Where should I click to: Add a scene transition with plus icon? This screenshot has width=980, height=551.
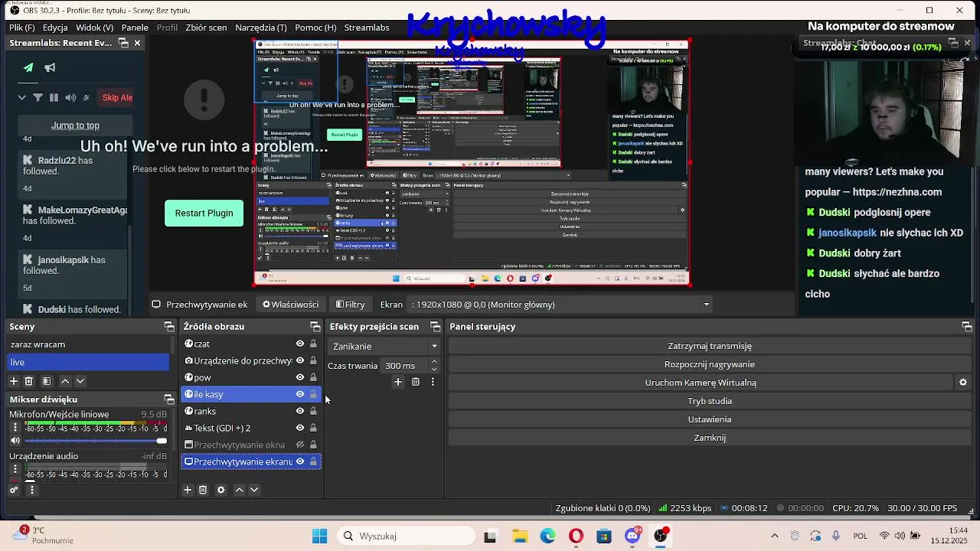click(x=397, y=381)
